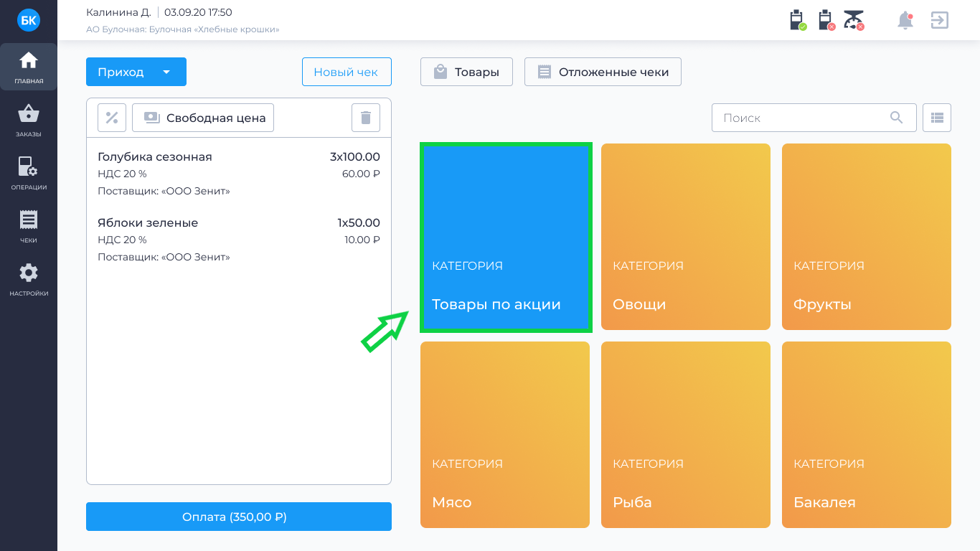Open the Чеки section in sidebar
980x551 pixels.
click(x=29, y=226)
